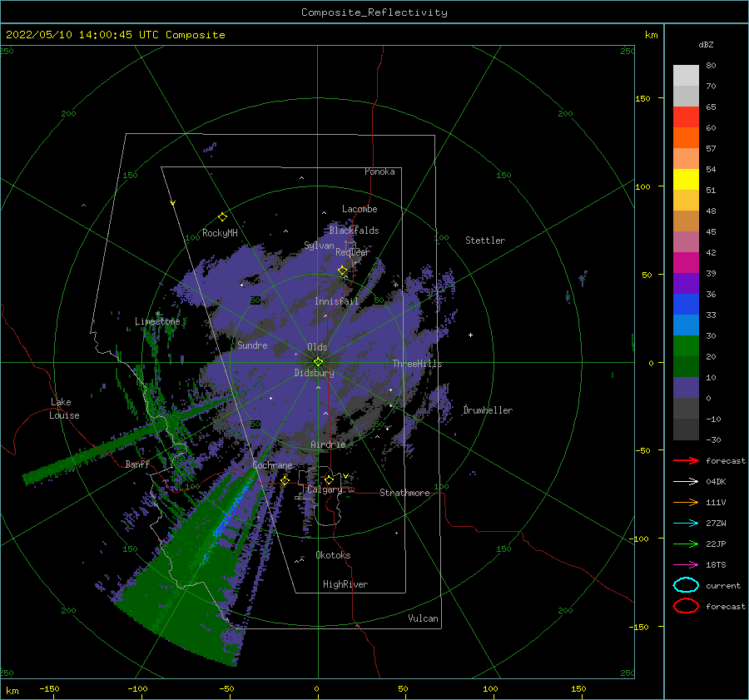Click the -100 tick on bottom axis
Image resolution: width=749 pixels, height=700 pixels.
(137, 689)
